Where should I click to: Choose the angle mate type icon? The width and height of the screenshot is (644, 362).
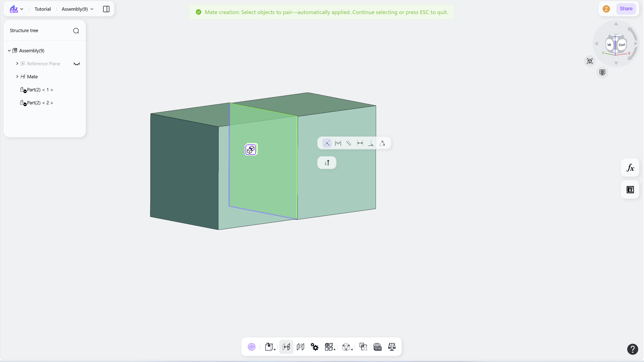click(382, 143)
